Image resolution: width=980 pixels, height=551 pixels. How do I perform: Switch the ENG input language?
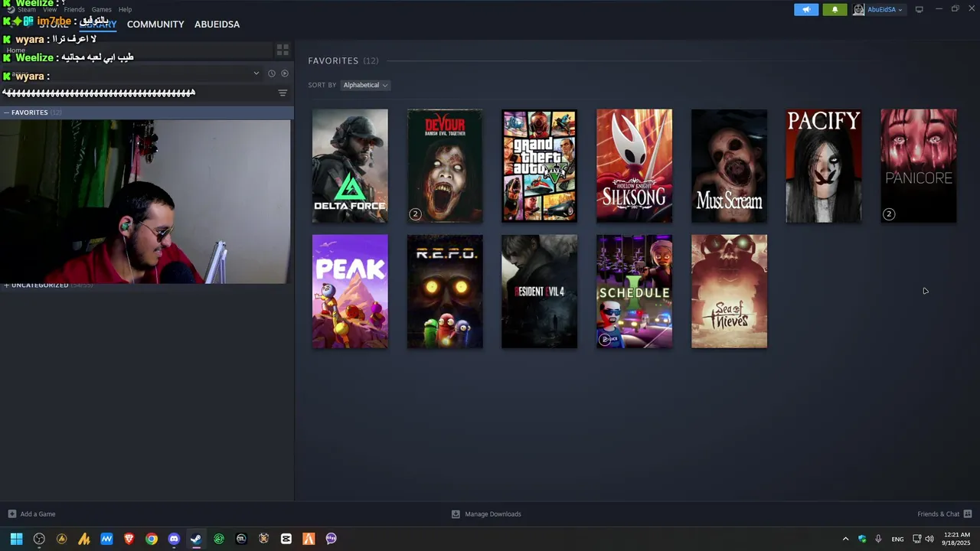tap(897, 539)
